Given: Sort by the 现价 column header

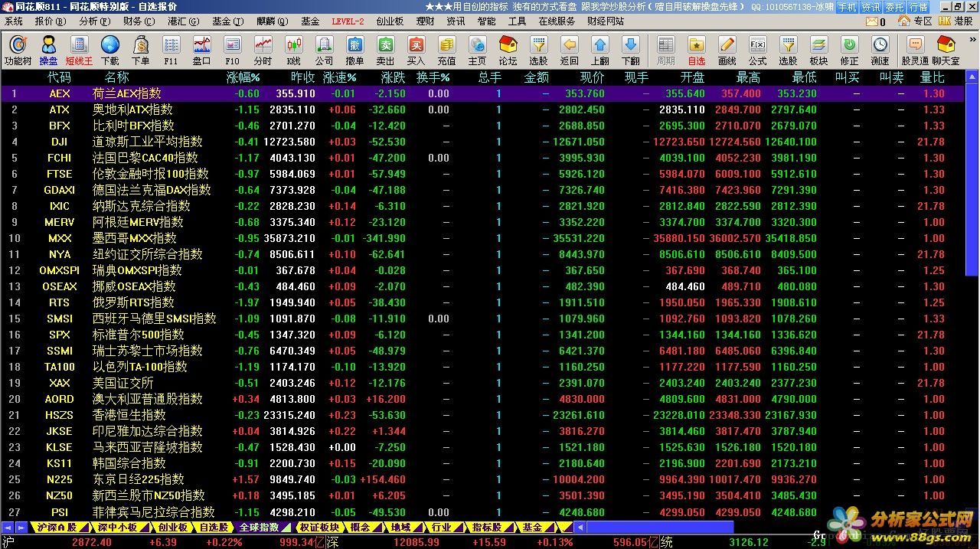Looking at the screenshot, I should (x=592, y=77).
